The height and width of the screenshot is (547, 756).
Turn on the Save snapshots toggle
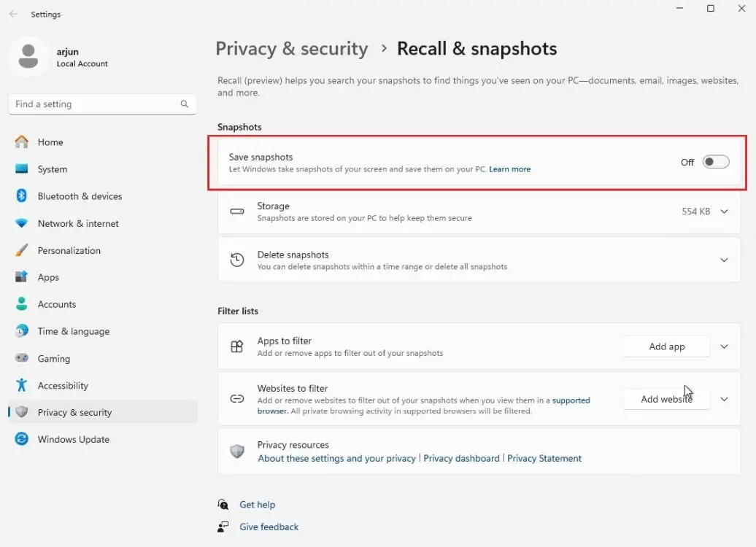(715, 162)
